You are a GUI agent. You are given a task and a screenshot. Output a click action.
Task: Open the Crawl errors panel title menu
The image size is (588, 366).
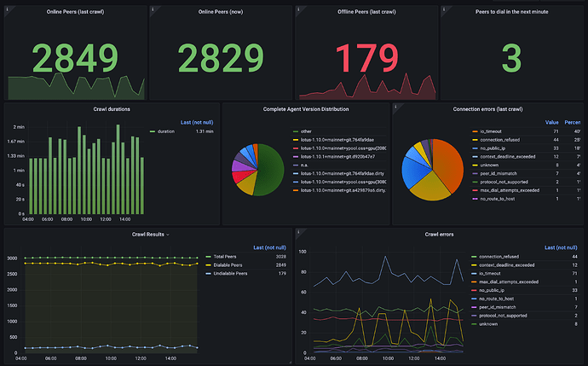point(439,235)
